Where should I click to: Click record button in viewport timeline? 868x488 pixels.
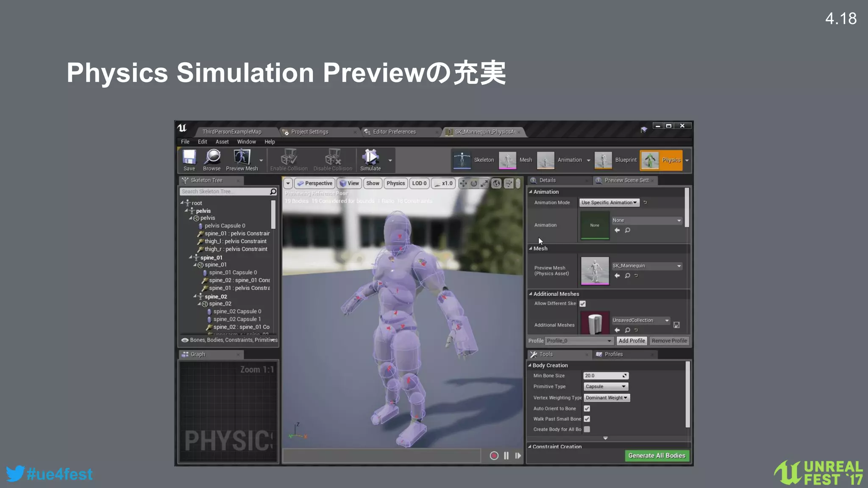(494, 455)
